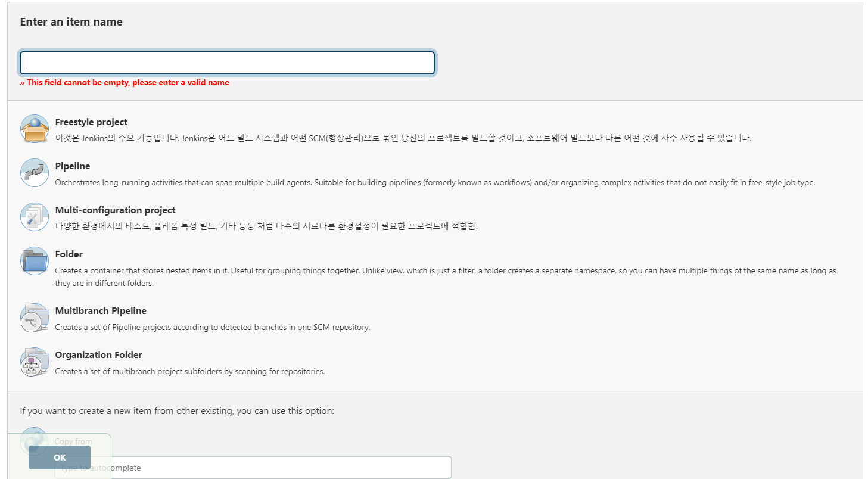Viewport: 868px width, 479px height.
Task: Click the Enter an item name heading
Action: click(71, 22)
